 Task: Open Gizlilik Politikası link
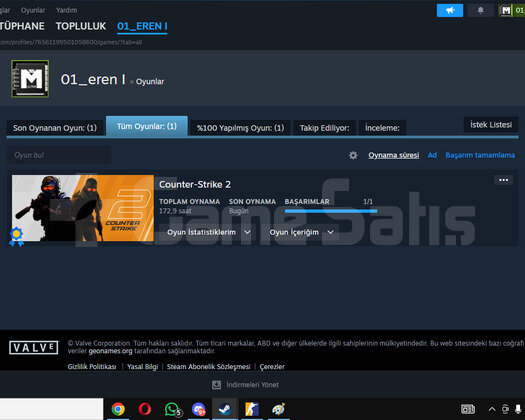(92, 366)
